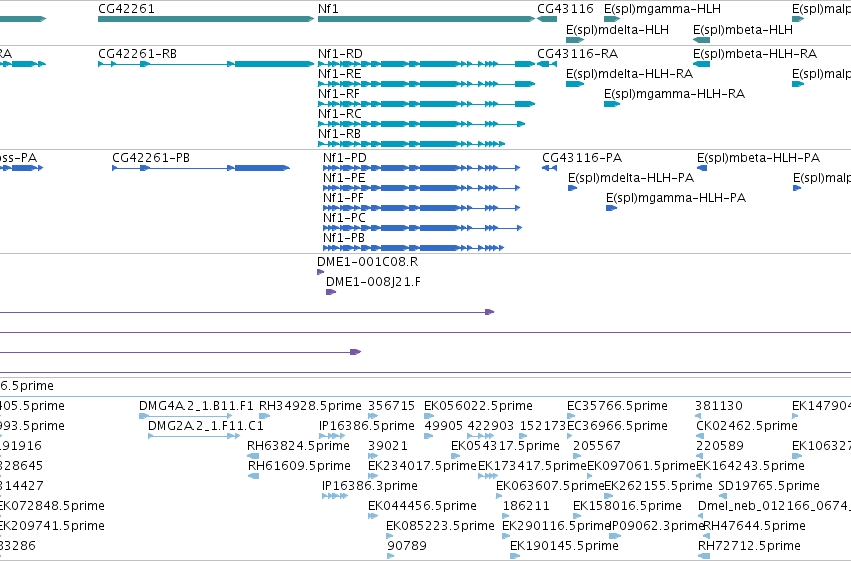Select the RH34928.5prime EST
Image resolution: width=851 pixels, height=561 pixels.
[264, 416]
